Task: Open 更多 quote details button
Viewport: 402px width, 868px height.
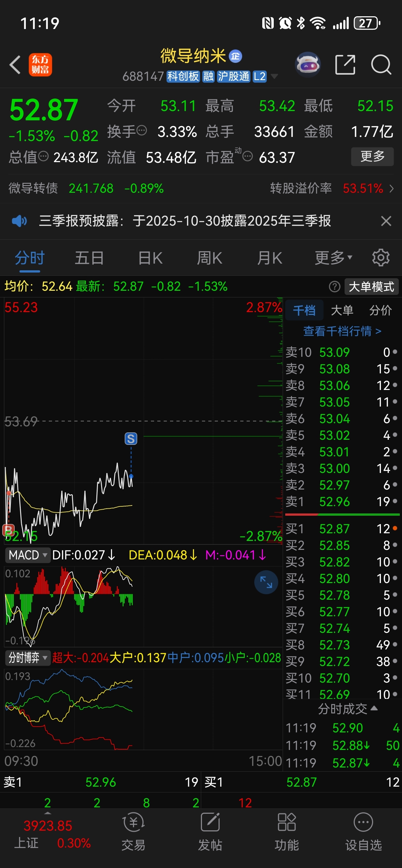Action: pyautogui.click(x=372, y=156)
